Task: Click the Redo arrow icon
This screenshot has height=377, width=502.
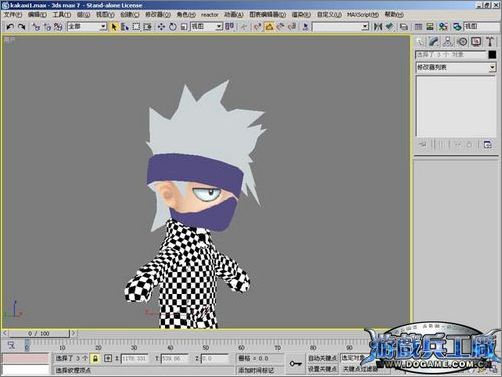Action: (x=22, y=27)
